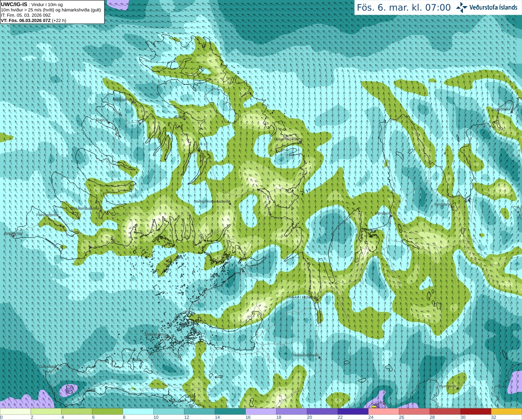Image resolution: width=522 pixels, height=420 pixels.
Task: Click the Bergstaðir station label
Action: point(442,204)
